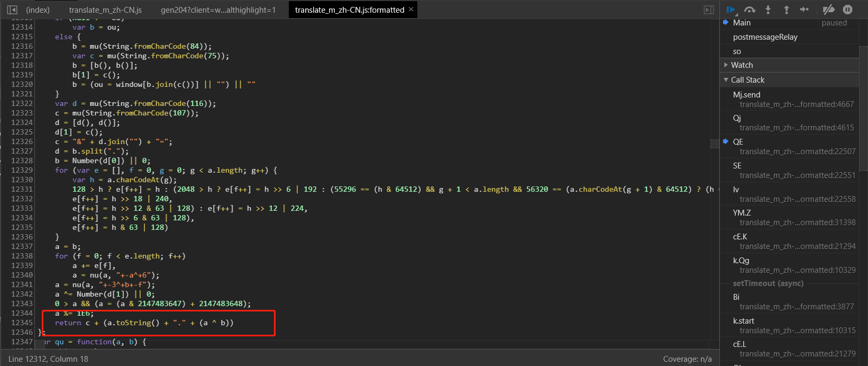Set breakpoint on line 12322
The image size is (868, 366).
point(22,103)
